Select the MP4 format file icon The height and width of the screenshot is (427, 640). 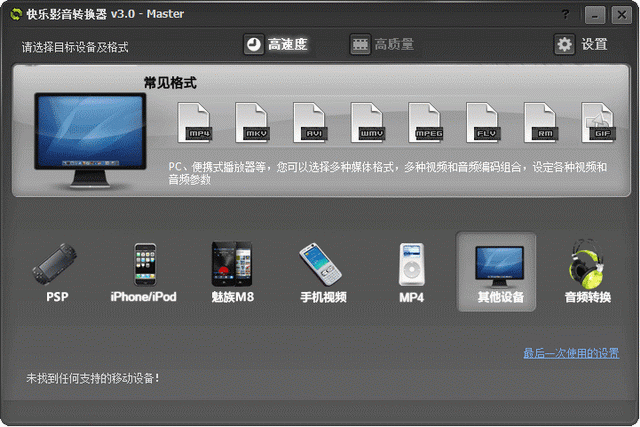click(x=196, y=123)
